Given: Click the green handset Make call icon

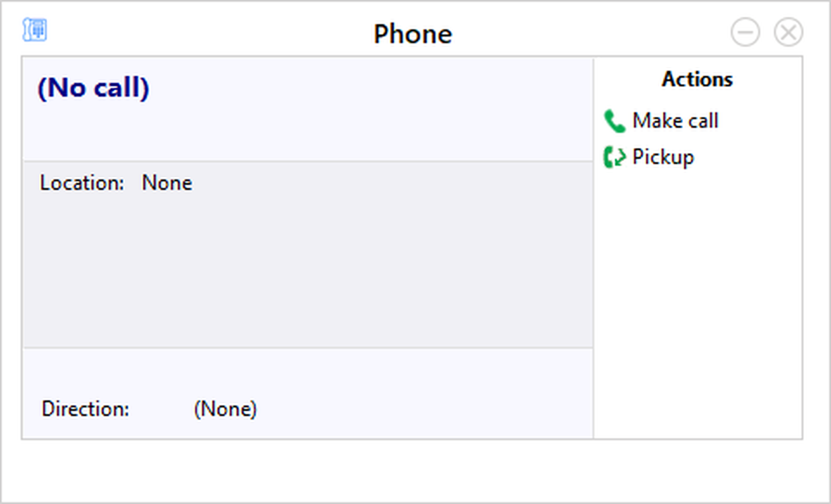Looking at the screenshot, I should pyautogui.click(x=615, y=121).
